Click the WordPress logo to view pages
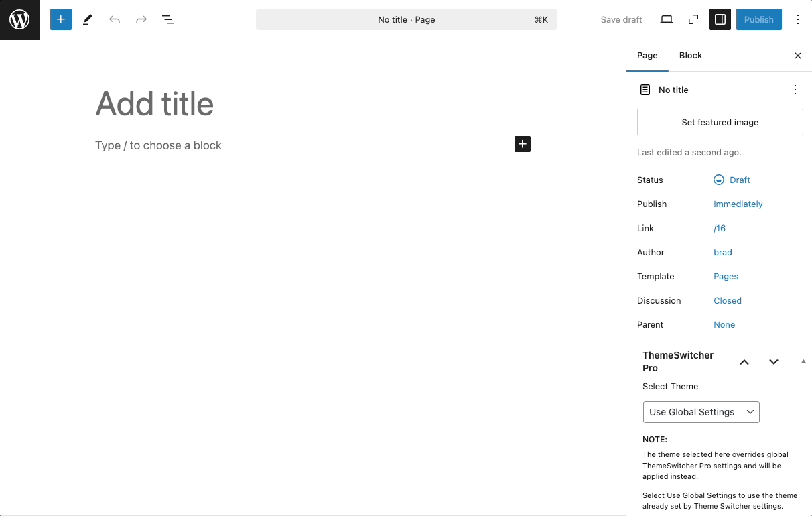The image size is (812, 516). pos(19,19)
